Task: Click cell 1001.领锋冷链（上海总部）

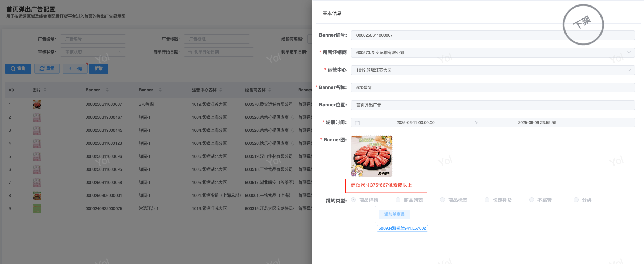Action: [x=216, y=196]
